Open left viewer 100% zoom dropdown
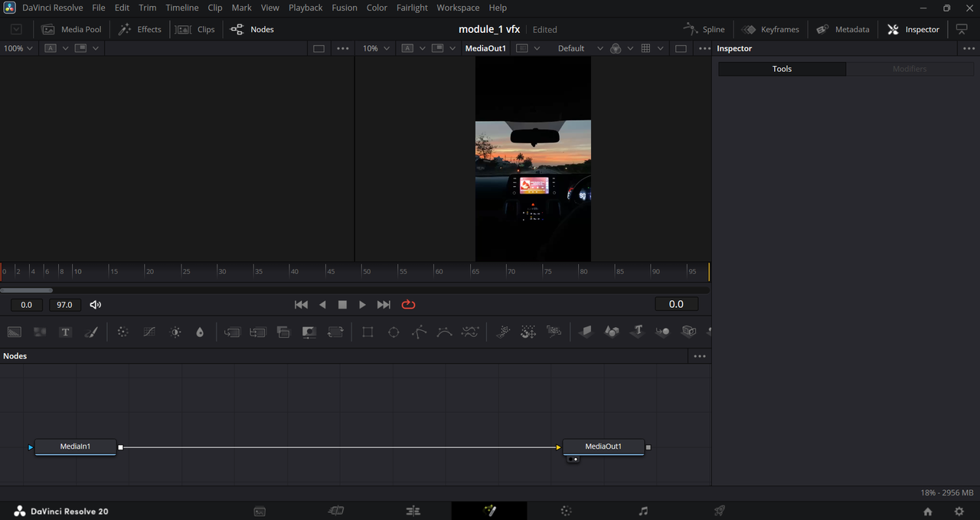Screen dimensions: 980x520 [x=18, y=48]
